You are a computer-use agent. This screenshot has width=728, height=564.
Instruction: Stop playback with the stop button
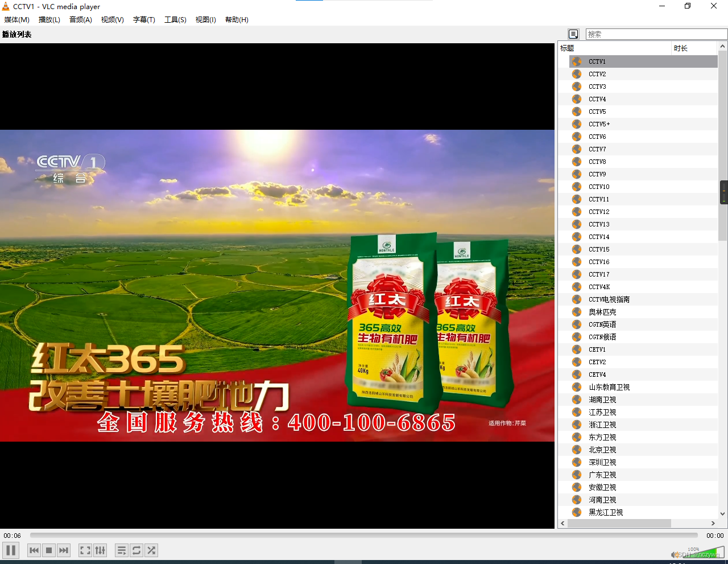point(49,550)
